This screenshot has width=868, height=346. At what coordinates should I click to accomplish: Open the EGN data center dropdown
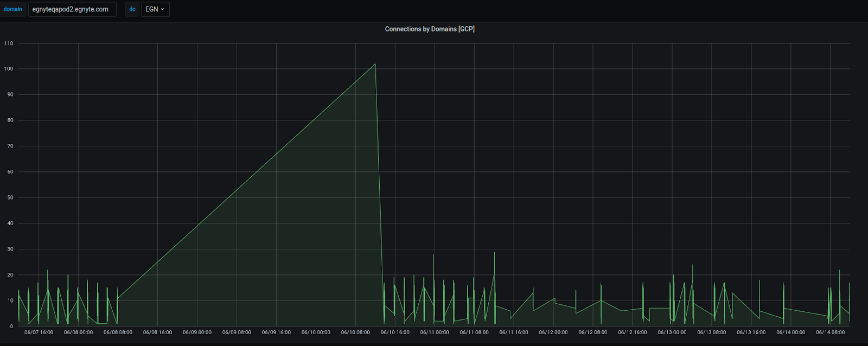[155, 9]
